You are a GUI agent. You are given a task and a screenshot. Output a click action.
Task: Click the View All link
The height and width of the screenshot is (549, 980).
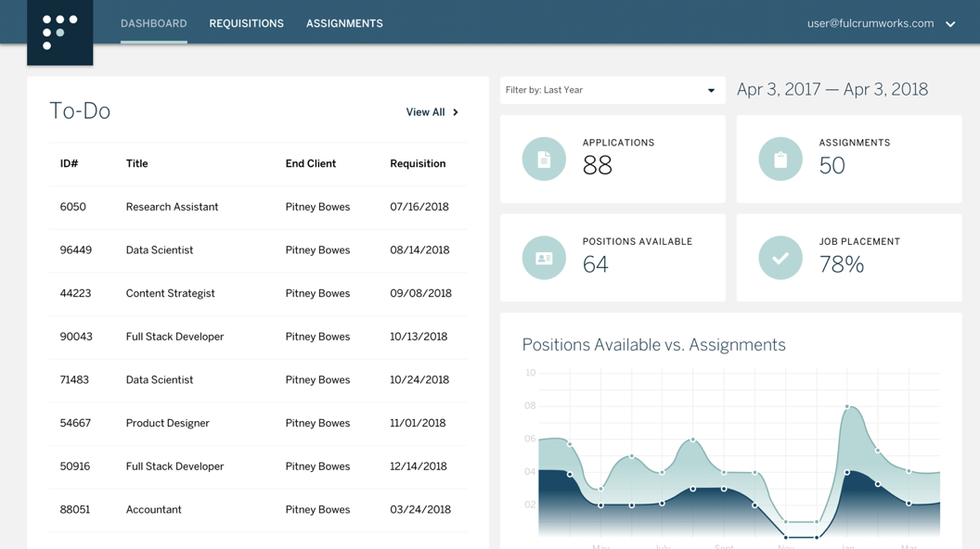point(425,112)
